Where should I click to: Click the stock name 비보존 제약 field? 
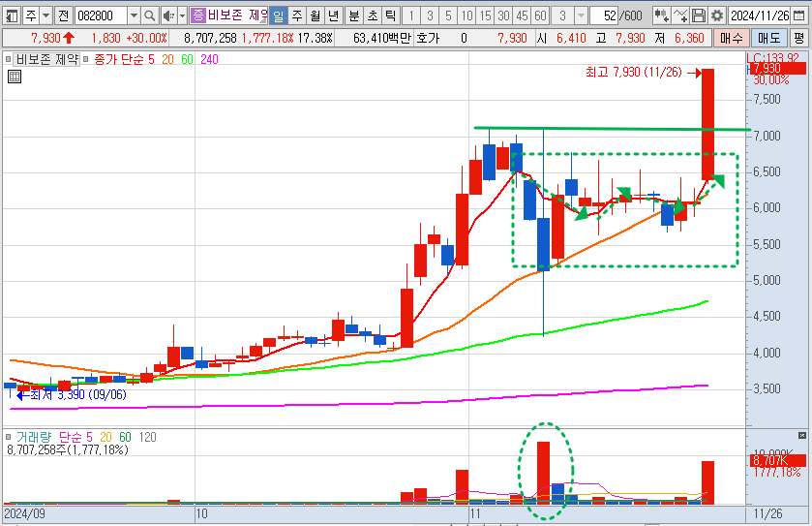pos(237,15)
